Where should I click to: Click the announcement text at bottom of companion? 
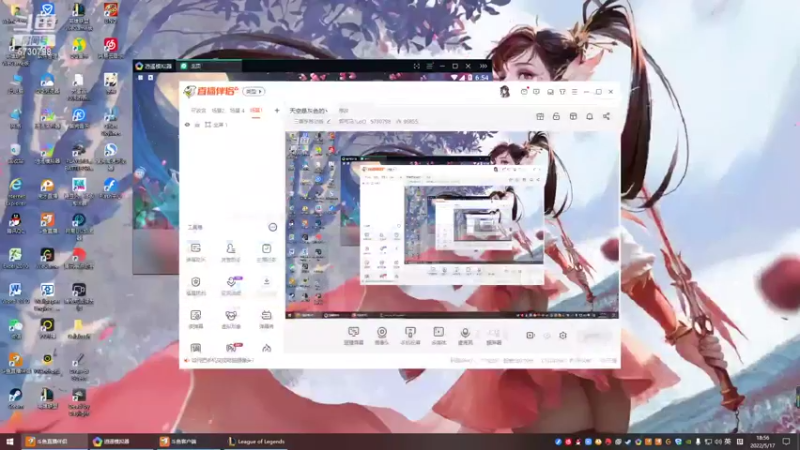[222, 360]
